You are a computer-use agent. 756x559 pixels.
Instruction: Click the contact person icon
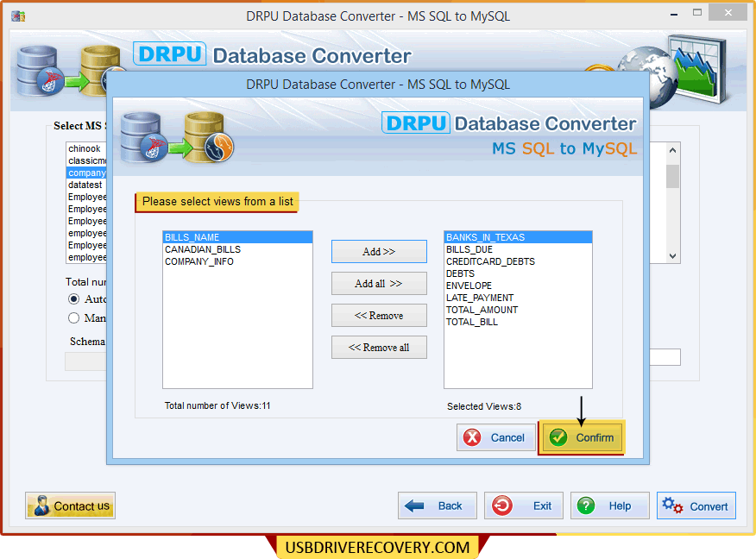[x=41, y=506]
